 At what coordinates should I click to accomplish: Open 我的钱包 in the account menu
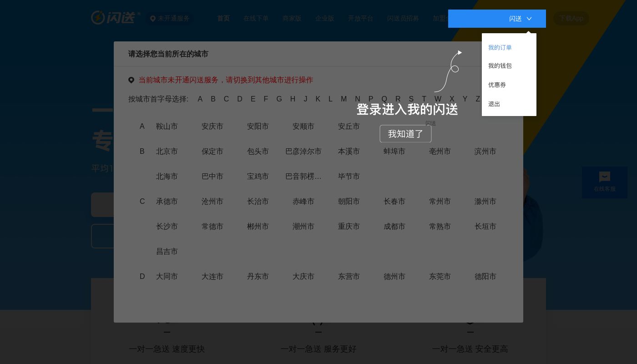(500, 66)
